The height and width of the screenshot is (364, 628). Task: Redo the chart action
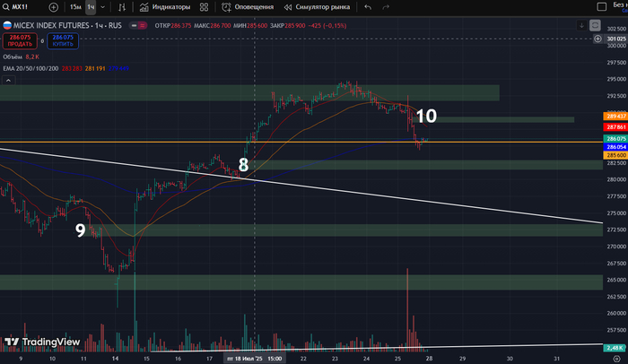tap(388, 7)
